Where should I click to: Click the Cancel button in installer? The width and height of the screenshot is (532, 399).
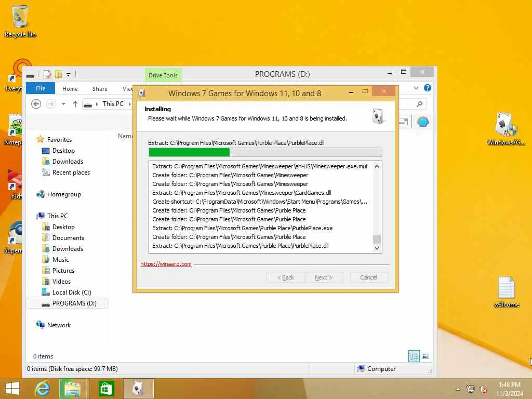(368, 277)
